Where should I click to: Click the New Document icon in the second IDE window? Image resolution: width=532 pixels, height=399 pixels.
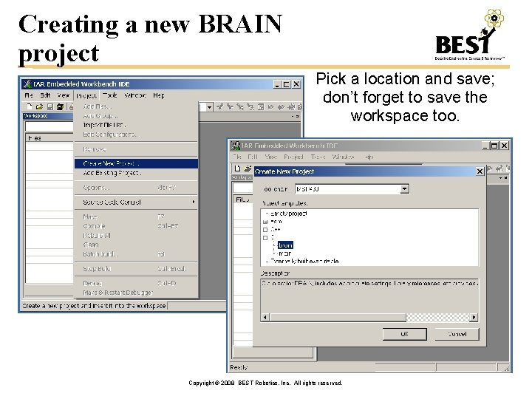pos(237,168)
